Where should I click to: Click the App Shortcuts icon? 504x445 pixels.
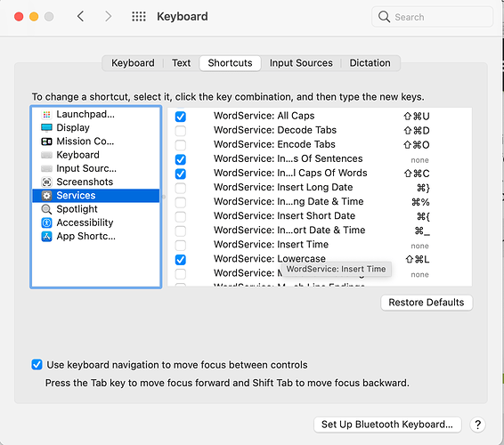coord(46,237)
